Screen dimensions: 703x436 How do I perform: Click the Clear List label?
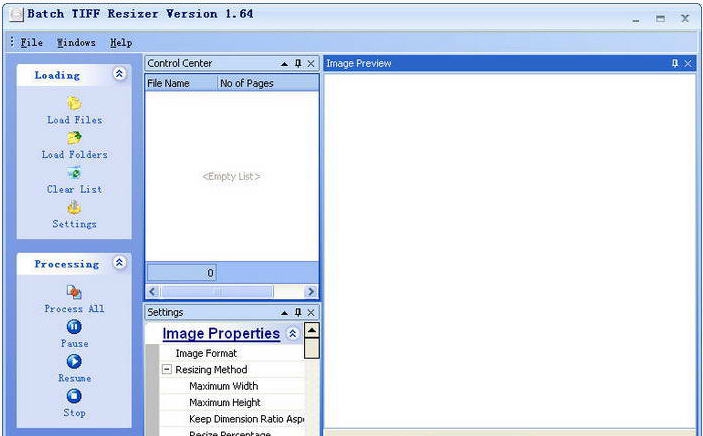pos(74,189)
